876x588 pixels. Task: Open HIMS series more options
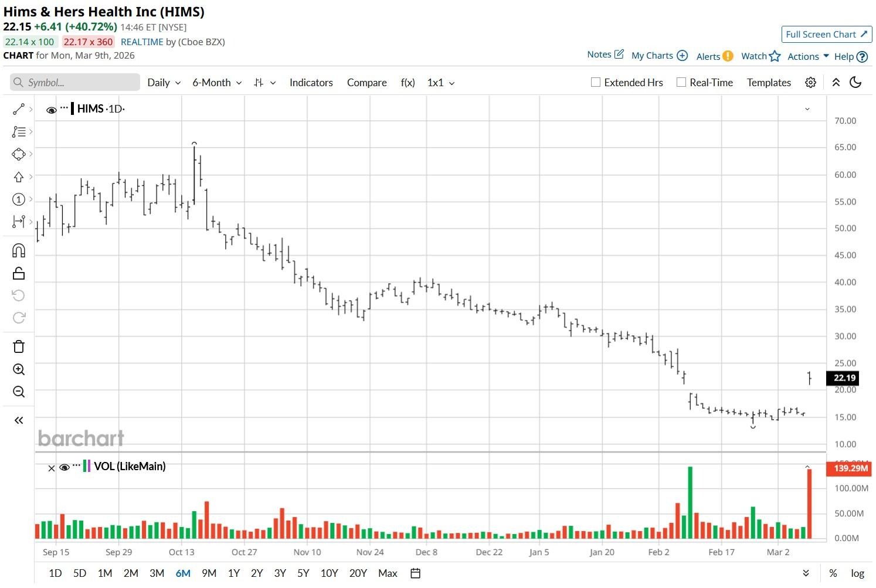pyautogui.click(x=64, y=108)
